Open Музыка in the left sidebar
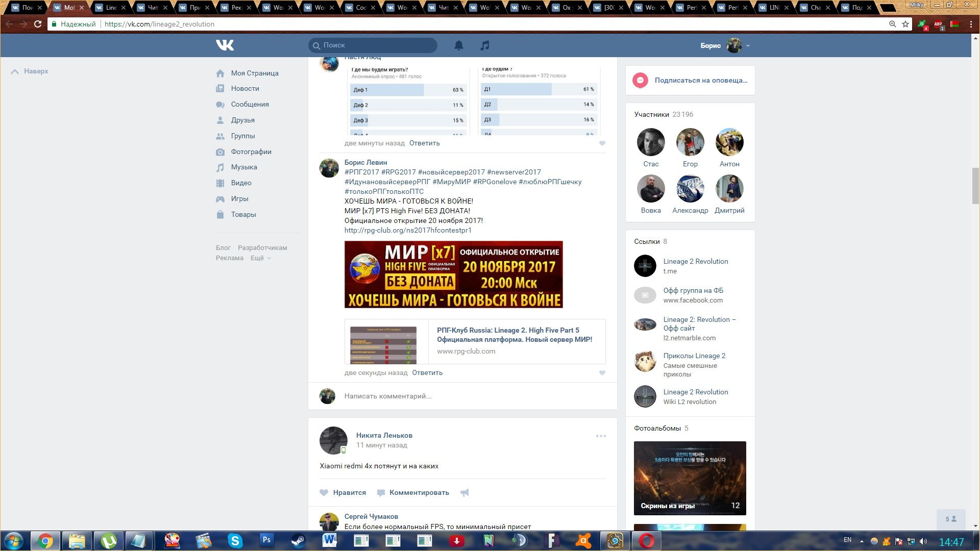Viewport: 980px width, 551px height. (x=243, y=167)
